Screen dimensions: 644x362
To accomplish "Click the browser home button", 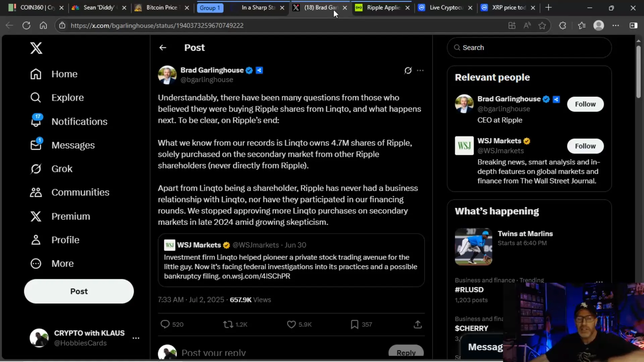I will tap(43, 25).
